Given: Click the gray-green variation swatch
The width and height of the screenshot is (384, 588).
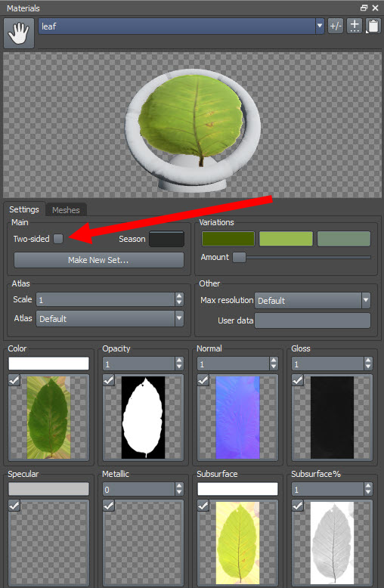Looking at the screenshot, I should click(343, 239).
